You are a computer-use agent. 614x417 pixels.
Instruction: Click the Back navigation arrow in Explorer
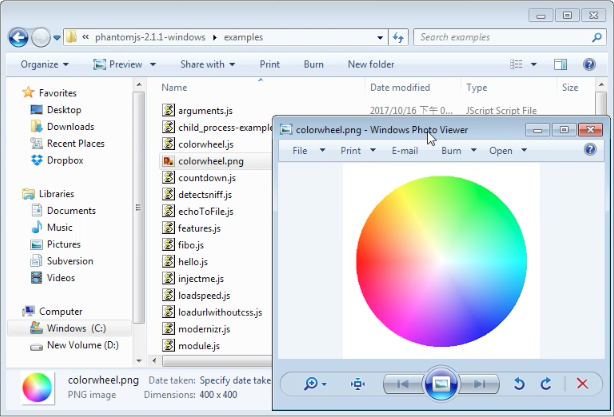tap(18, 38)
